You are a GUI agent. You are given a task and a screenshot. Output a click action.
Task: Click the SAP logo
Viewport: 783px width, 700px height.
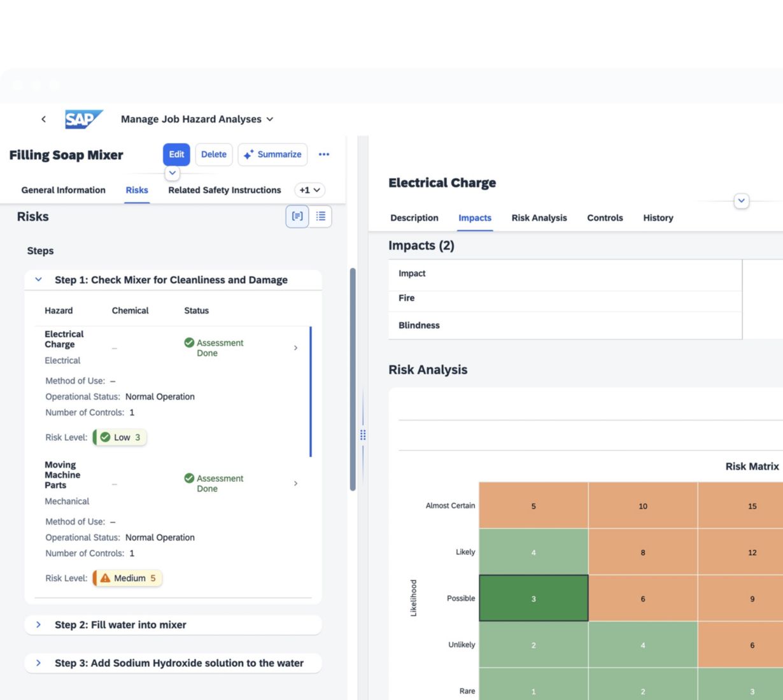[83, 119]
